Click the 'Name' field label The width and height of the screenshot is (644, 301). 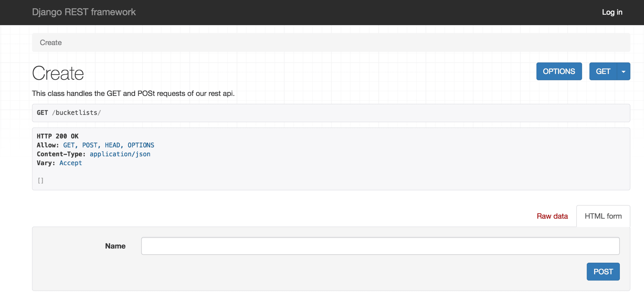pos(115,246)
